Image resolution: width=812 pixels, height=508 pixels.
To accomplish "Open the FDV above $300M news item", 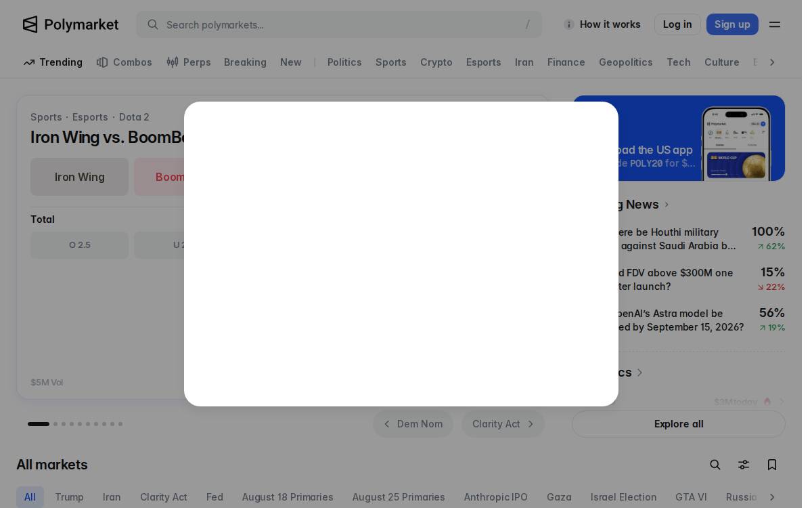I will (x=679, y=280).
